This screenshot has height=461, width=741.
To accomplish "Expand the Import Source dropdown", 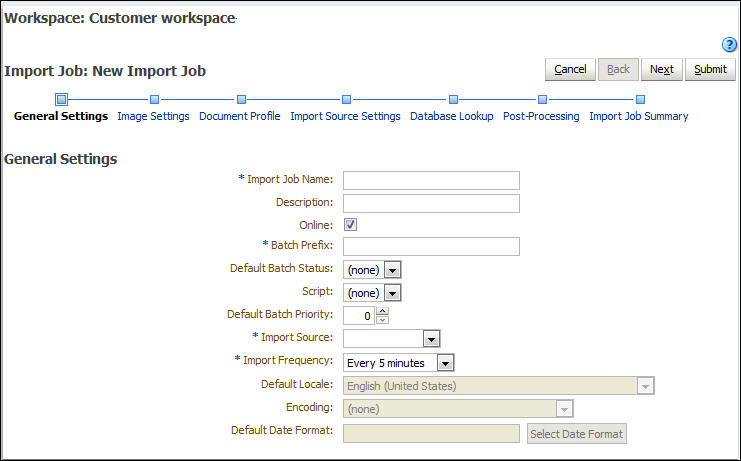I will coord(431,339).
